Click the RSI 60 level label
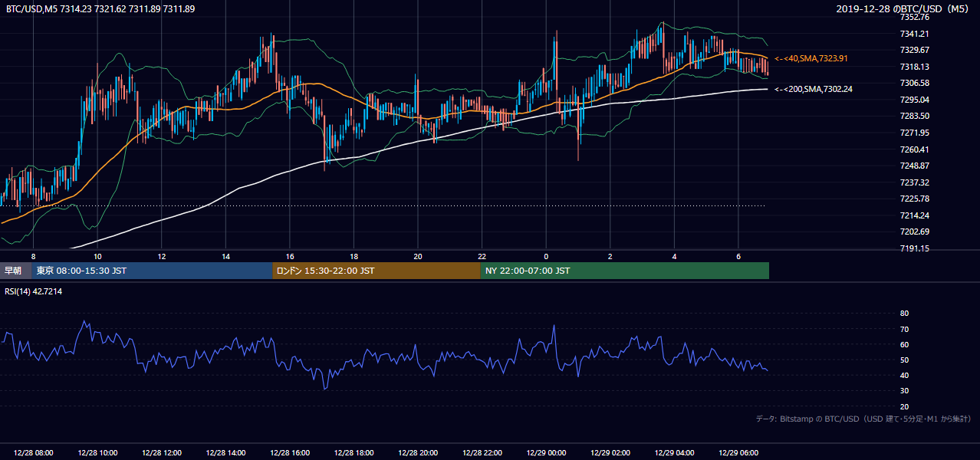 [904, 344]
